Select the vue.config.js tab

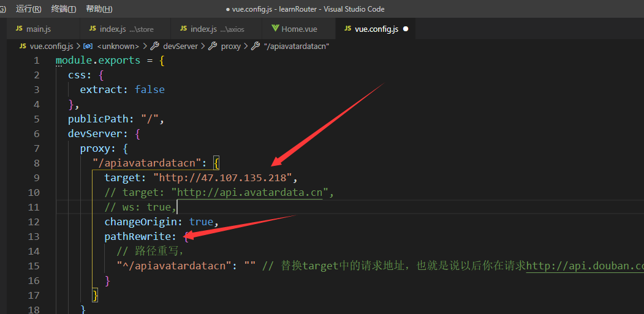pos(376,29)
